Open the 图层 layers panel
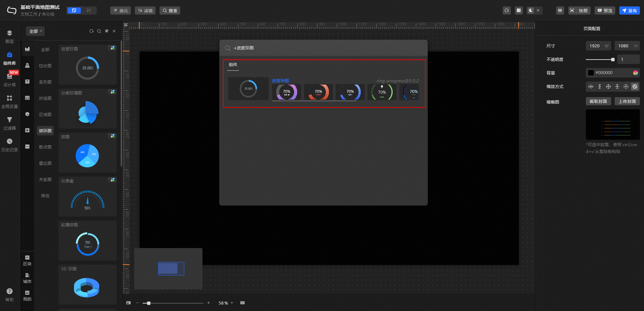Viewport: 644px width, 311px height. 9,37
